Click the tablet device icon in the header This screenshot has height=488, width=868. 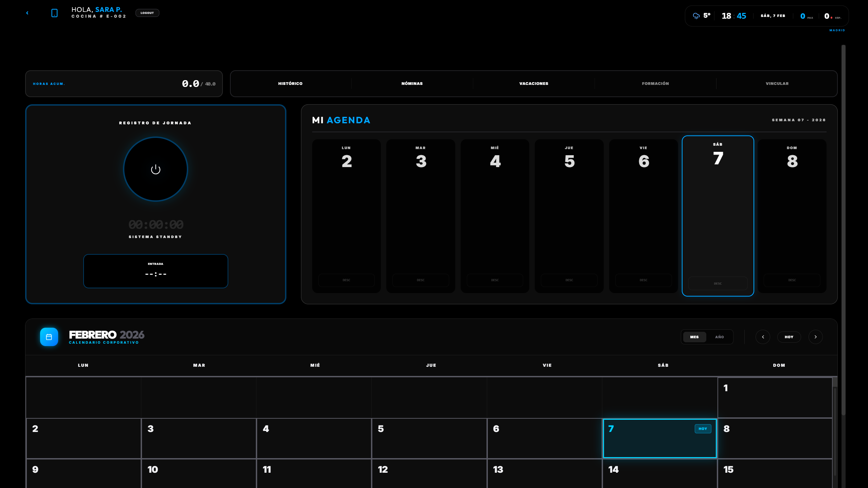(x=54, y=13)
